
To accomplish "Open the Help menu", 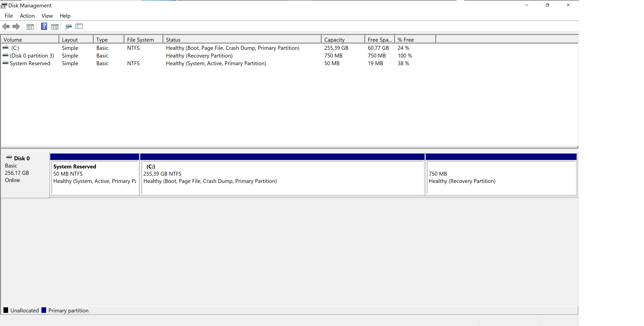I will 65,16.
